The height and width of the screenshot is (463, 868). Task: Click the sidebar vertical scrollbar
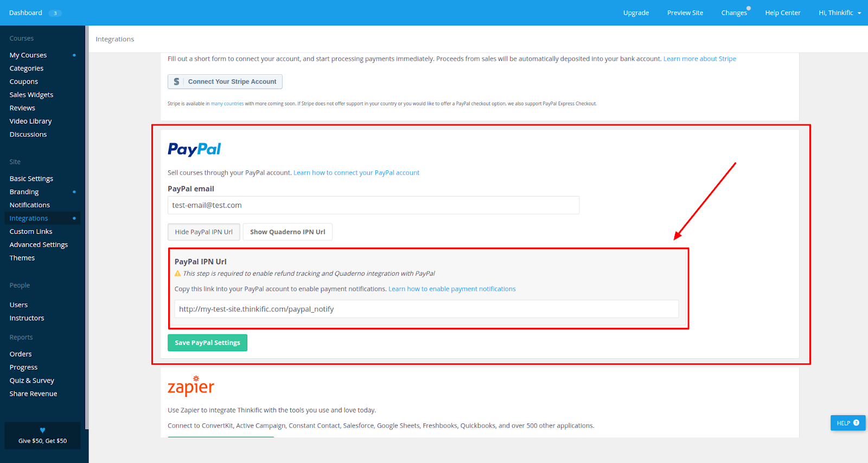87,228
